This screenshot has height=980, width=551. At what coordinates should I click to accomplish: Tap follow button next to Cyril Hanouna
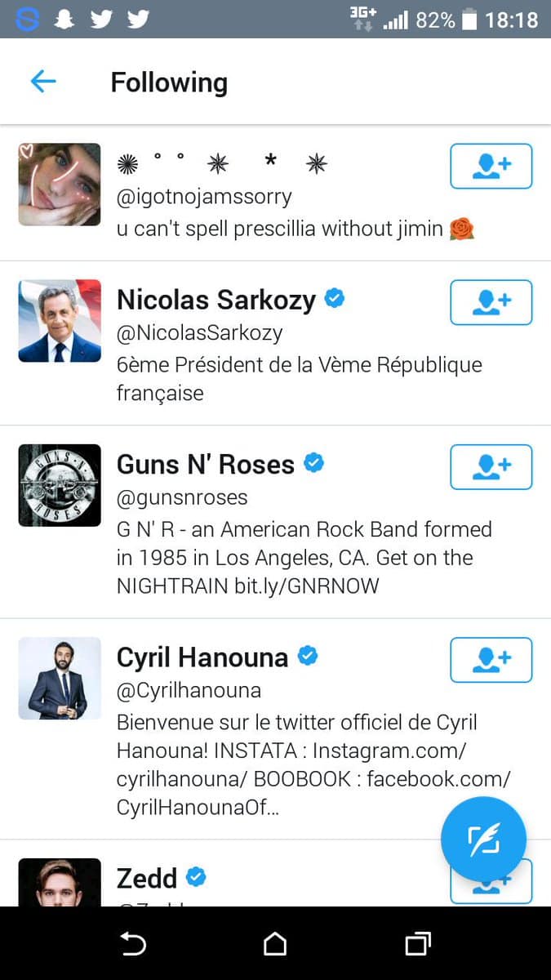491,659
